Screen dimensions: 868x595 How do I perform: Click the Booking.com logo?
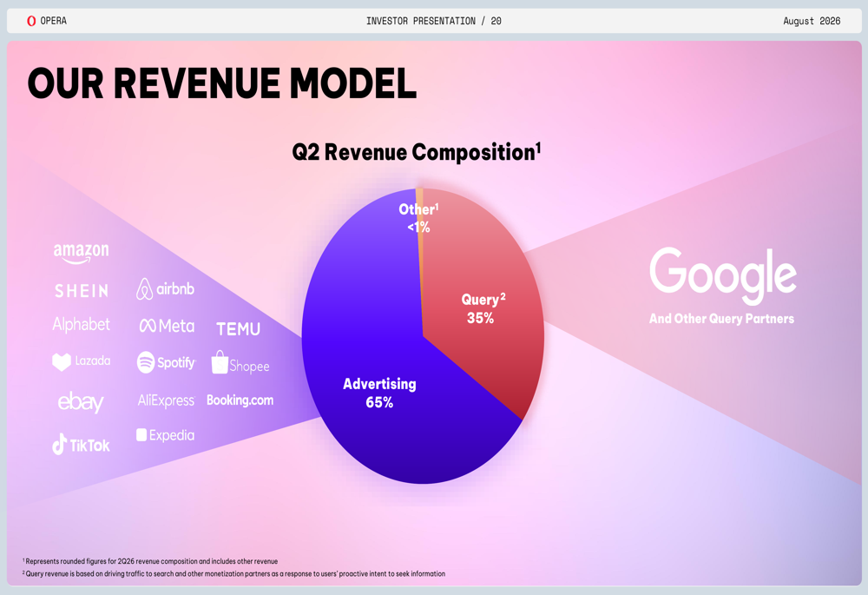coord(240,400)
